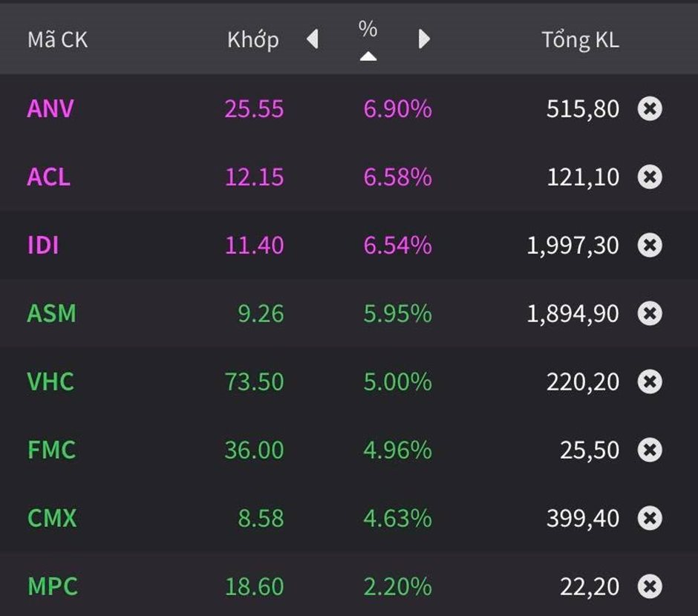This screenshot has width=698, height=616.
Task: Delete CMX using its X icon
Action: (x=650, y=518)
